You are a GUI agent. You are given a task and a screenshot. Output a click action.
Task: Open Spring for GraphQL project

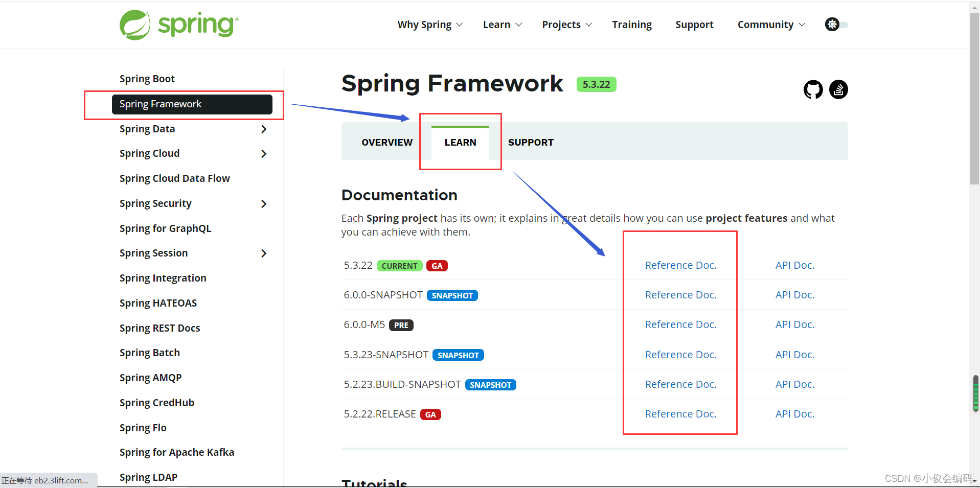[x=165, y=228]
